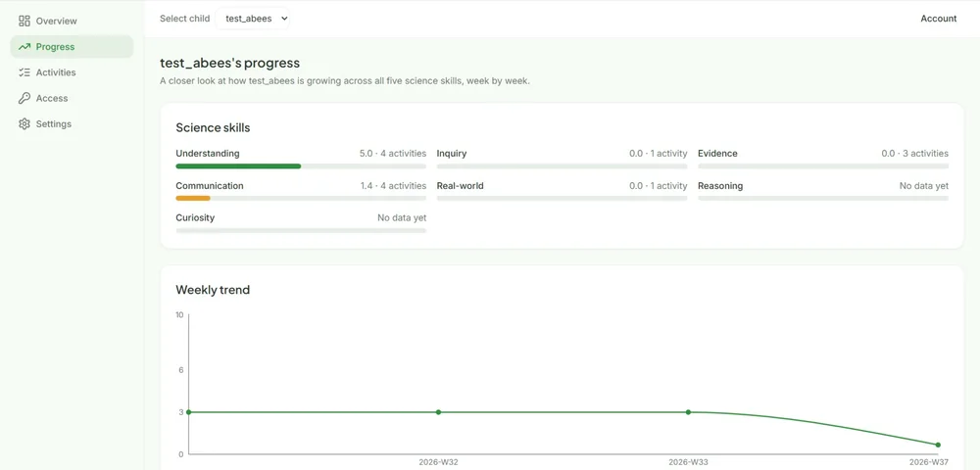The width and height of the screenshot is (980, 470).
Task: Click the Communication progress bar
Action: point(301,199)
